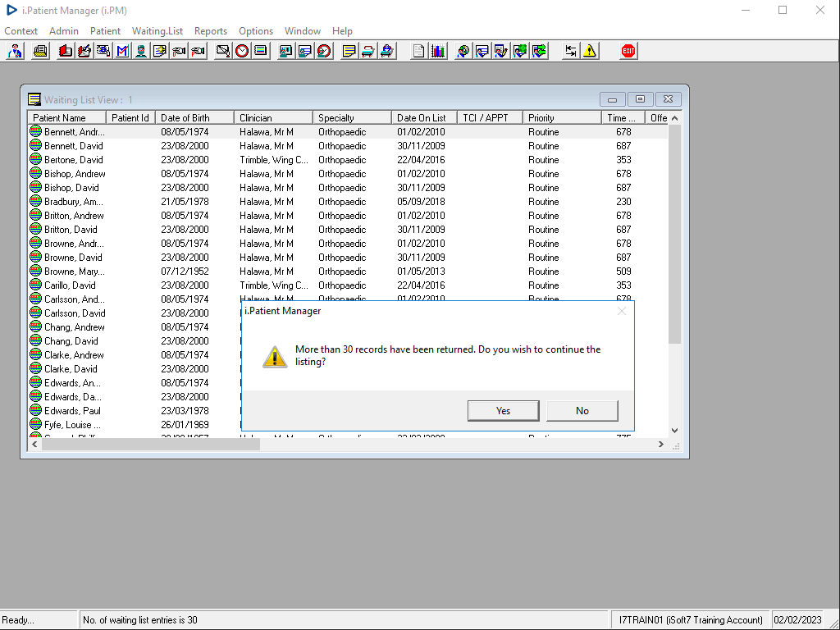This screenshot has width=840, height=630.
Task: Select the Chang, Andrew patient row
Action: coord(135,326)
